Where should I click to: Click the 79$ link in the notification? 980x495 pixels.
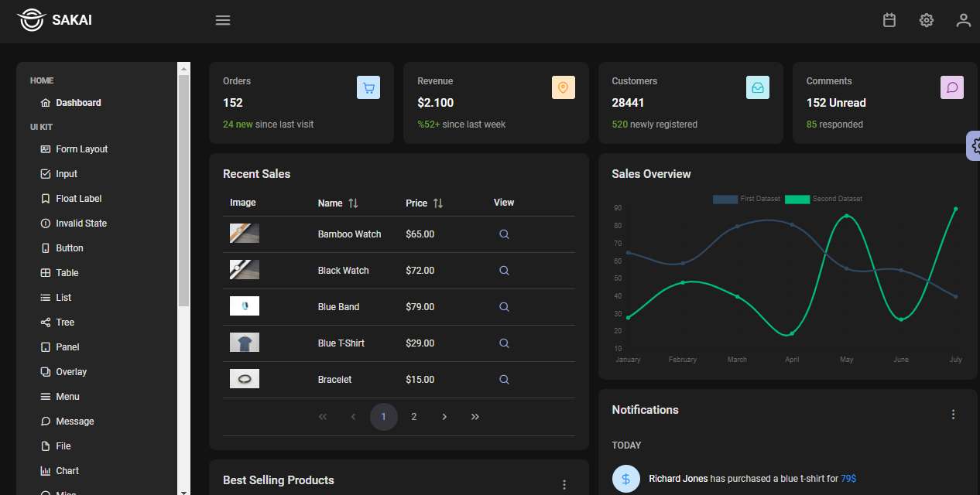click(x=848, y=478)
